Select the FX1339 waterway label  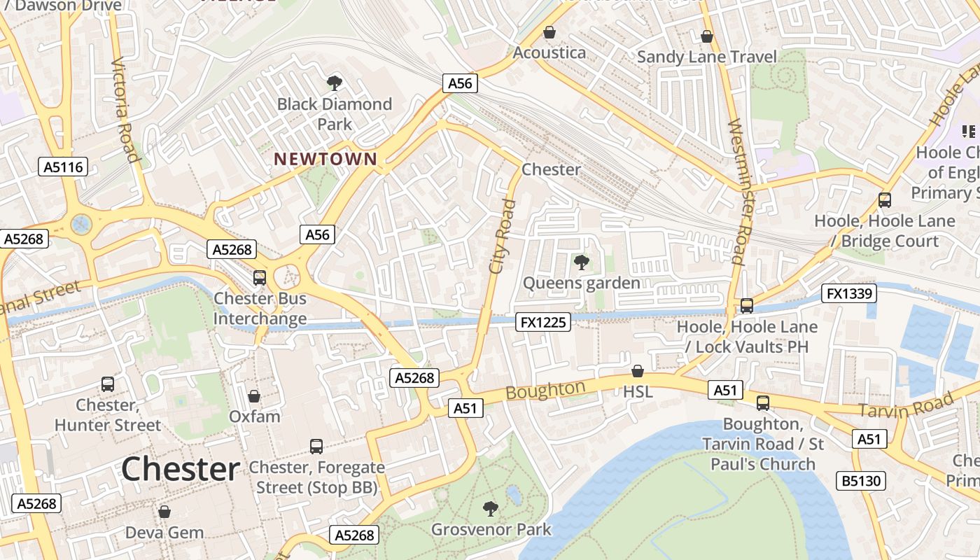click(850, 293)
